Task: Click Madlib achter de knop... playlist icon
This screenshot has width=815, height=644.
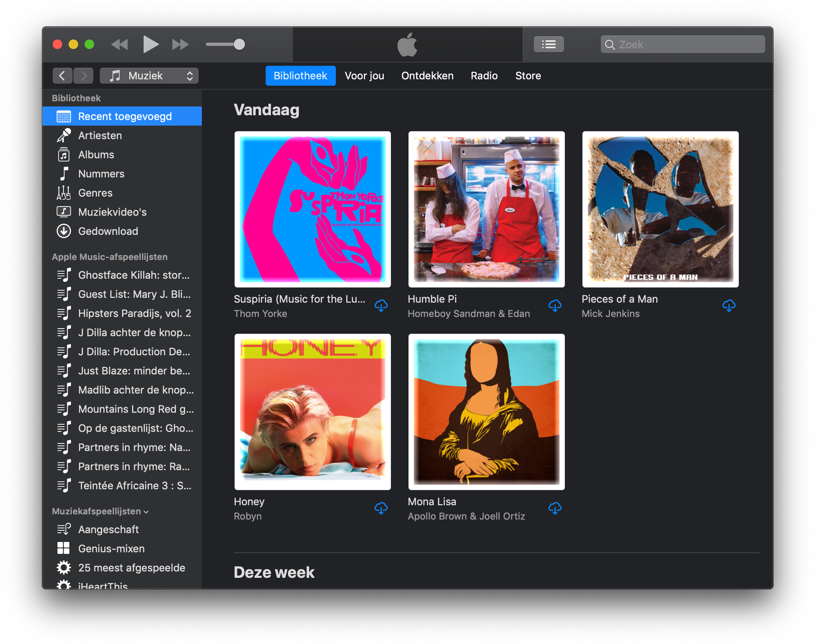Action: click(64, 390)
